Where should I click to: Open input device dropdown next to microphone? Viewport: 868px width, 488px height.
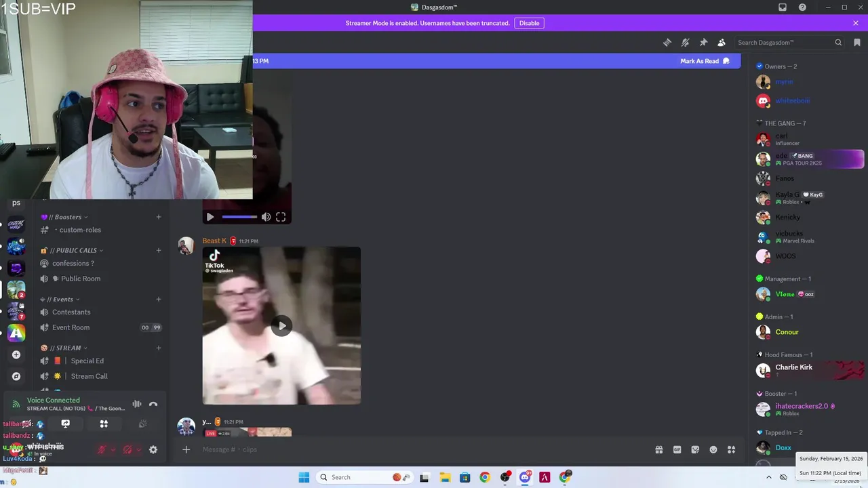pos(113,449)
